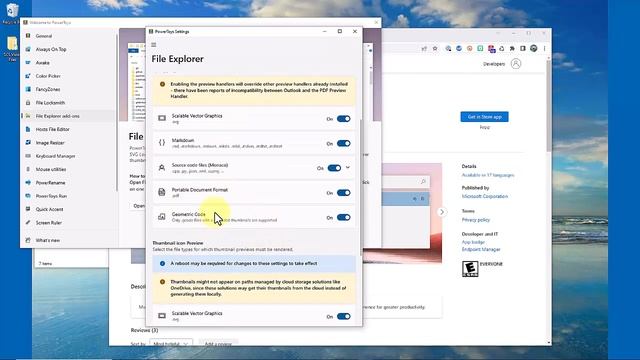The height and width of the screenshot is (360, 640).
Task: Click the preview handlers warning icon
Action: (162, 84)
